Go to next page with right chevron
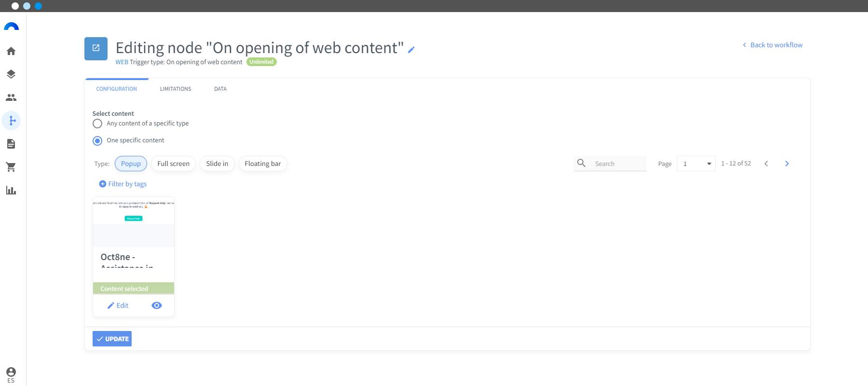 pyautogui.click(x=787, y=164)
